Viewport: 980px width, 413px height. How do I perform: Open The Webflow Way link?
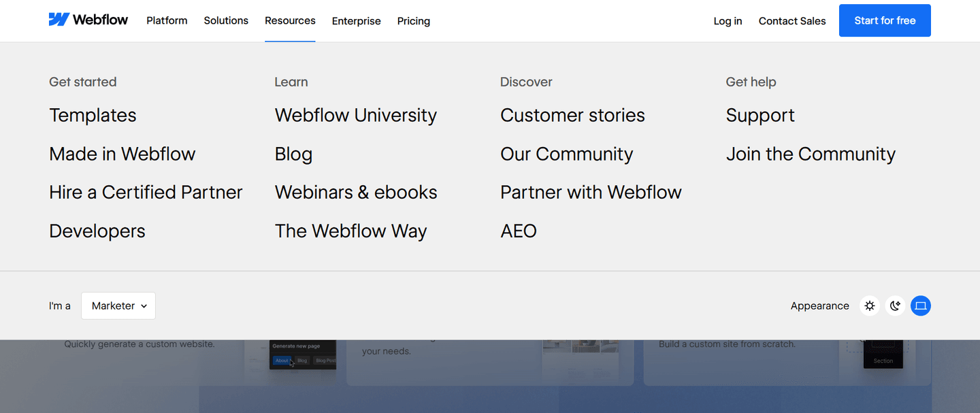pyautogui.click(x=350, y=231)
